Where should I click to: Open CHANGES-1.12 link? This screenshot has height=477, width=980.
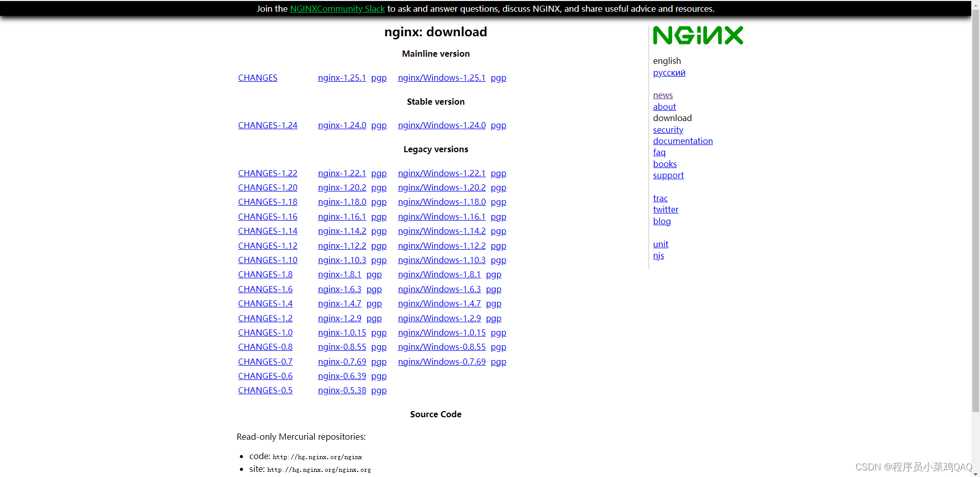coord(267,246)
